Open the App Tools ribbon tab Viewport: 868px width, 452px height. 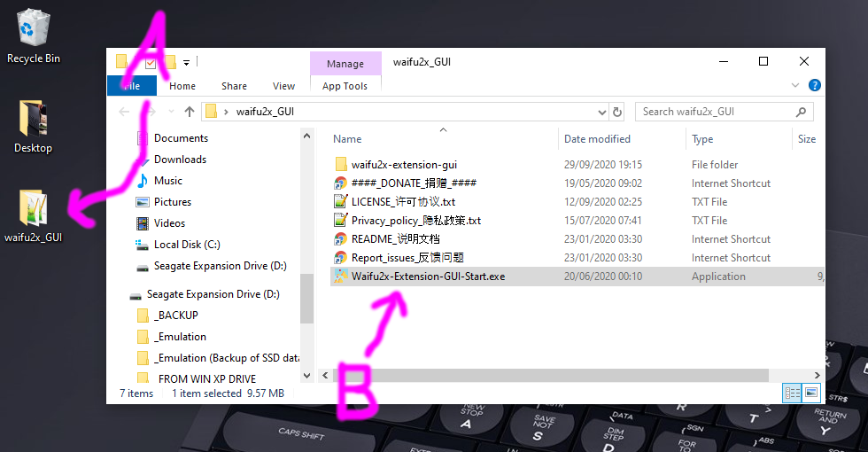[345, 86]
